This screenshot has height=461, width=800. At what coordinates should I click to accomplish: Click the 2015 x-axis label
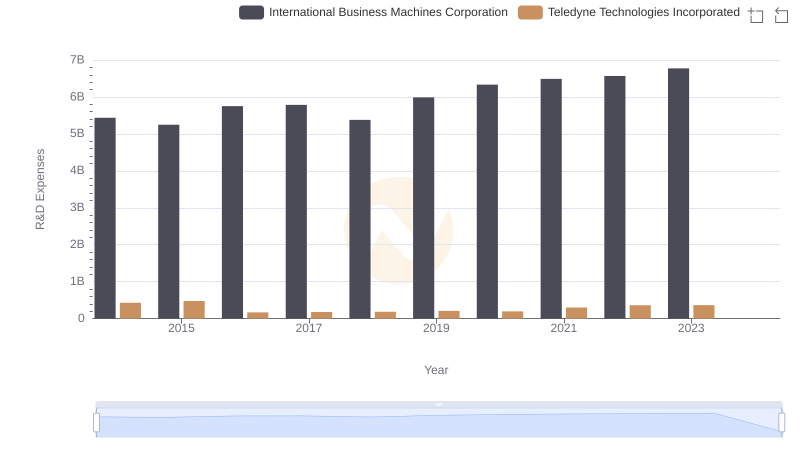pos(182,328)
